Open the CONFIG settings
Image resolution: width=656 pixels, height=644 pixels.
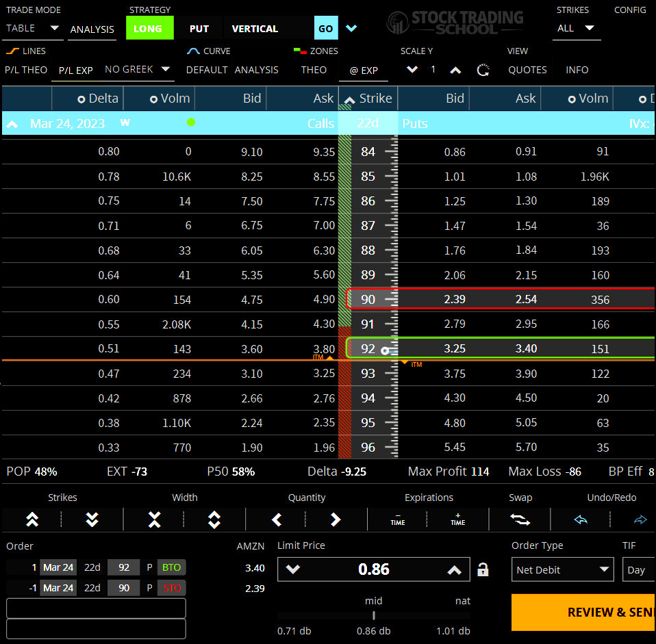630,10
